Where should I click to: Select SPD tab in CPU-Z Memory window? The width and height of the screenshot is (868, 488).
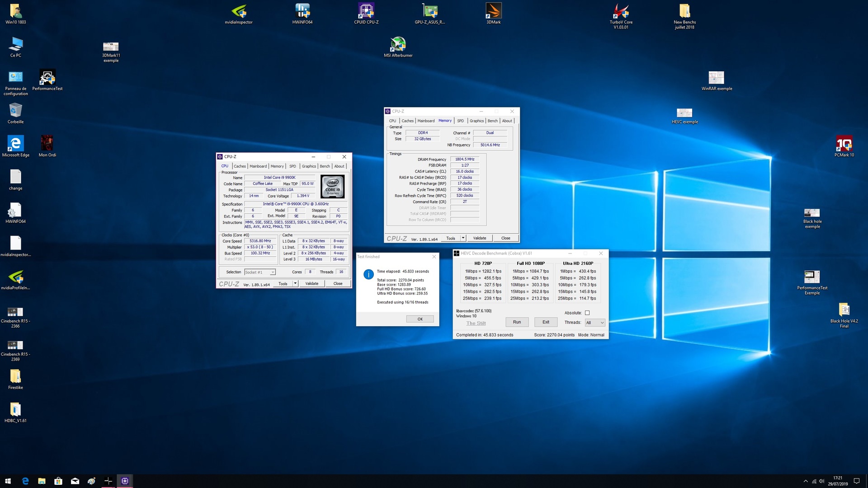(460, 121)
